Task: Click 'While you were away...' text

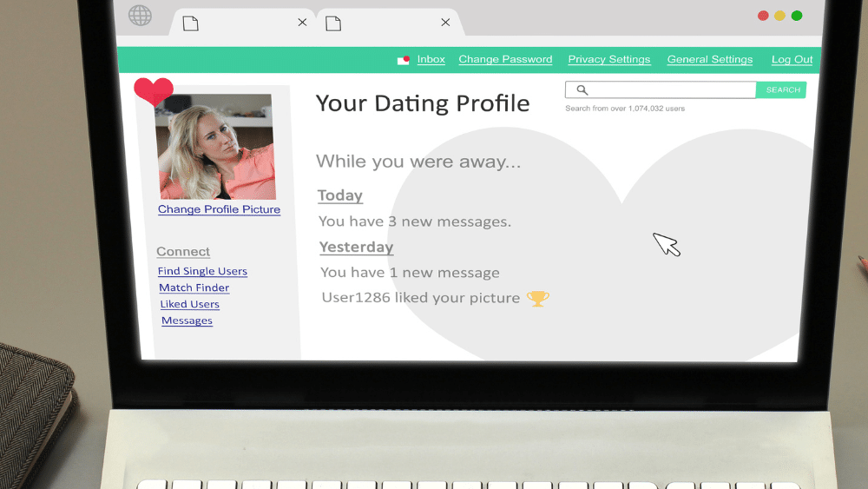Action: click(x=418, y=162)
